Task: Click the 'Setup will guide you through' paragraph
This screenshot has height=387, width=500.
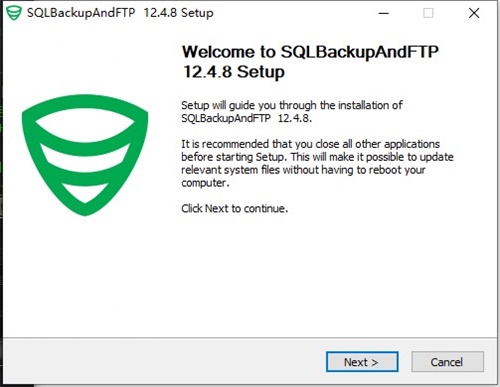Action: click(x=292, y=112)
